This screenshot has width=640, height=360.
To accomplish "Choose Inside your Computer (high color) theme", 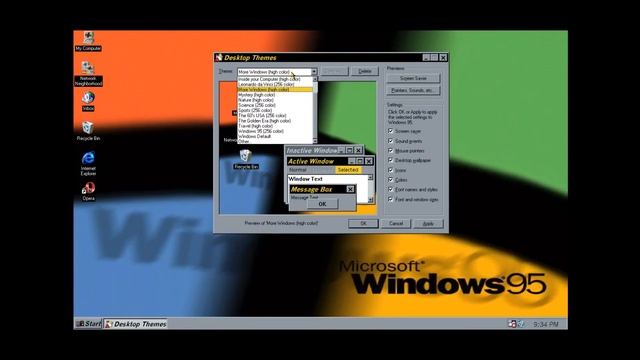I will tap(275, 79).
